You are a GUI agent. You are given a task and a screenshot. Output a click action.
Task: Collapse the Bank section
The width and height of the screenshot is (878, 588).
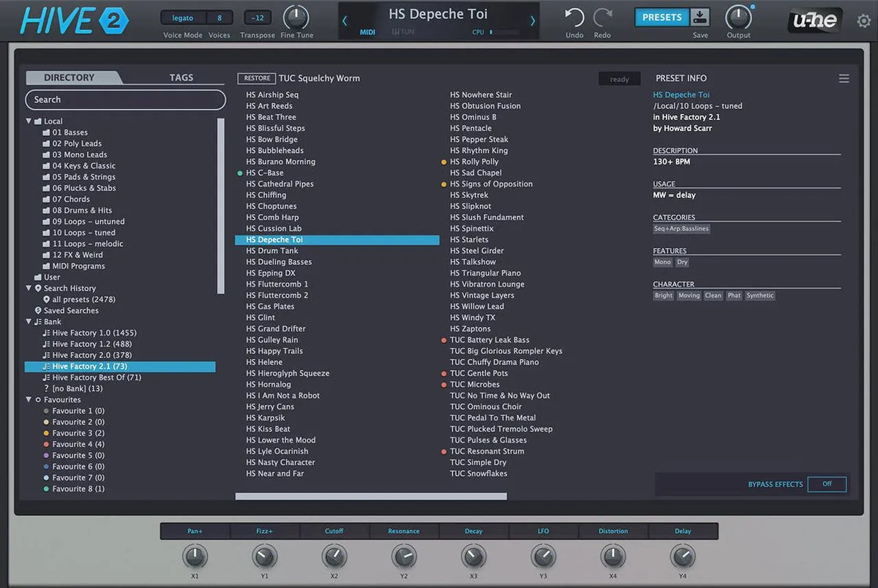click(29, 322)
